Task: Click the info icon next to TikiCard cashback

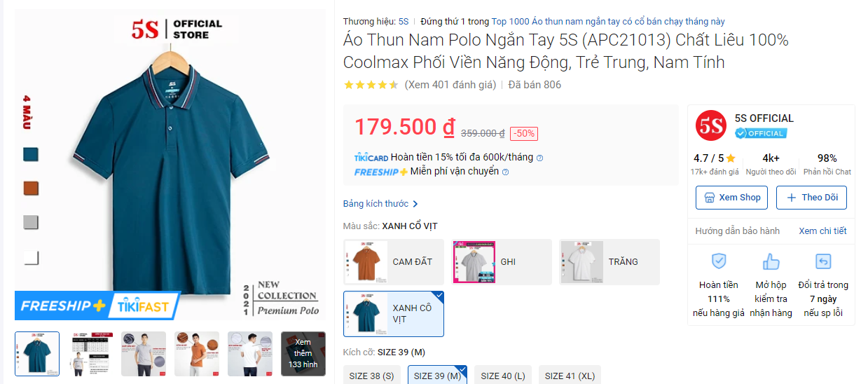Action: pos(539,158)
